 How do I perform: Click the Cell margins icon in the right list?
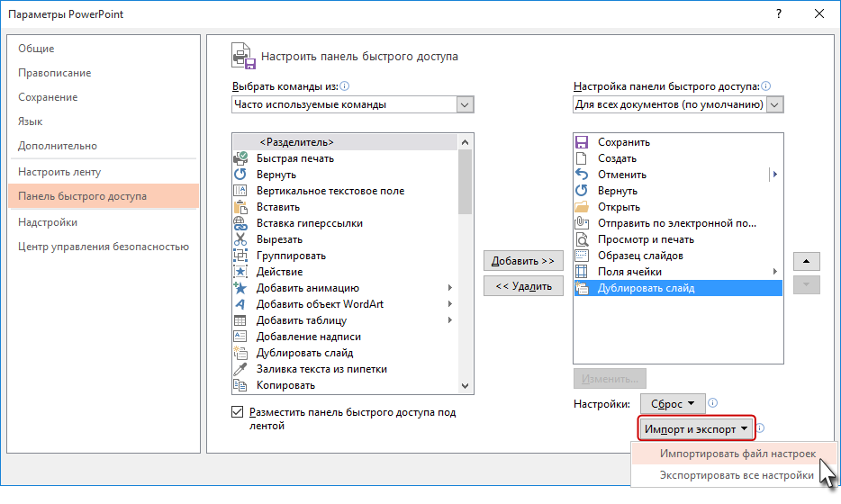[x=582, y=272]
